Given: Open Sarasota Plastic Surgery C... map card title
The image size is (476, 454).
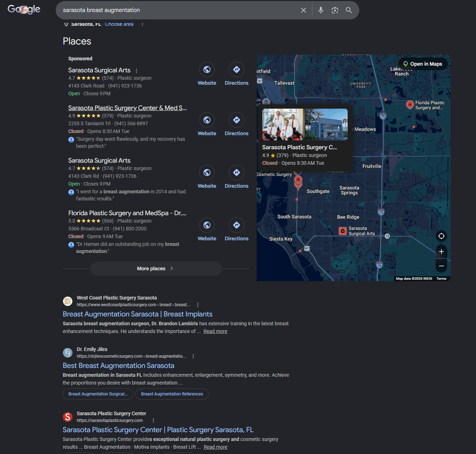Looking at the screenshot, I should 300,147.
